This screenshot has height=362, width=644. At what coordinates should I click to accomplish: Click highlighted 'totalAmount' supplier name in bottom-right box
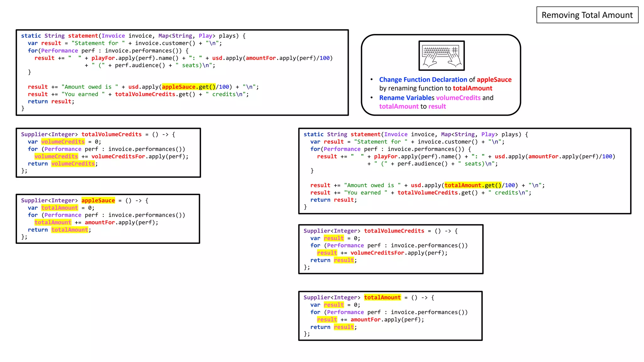(382, 298)
